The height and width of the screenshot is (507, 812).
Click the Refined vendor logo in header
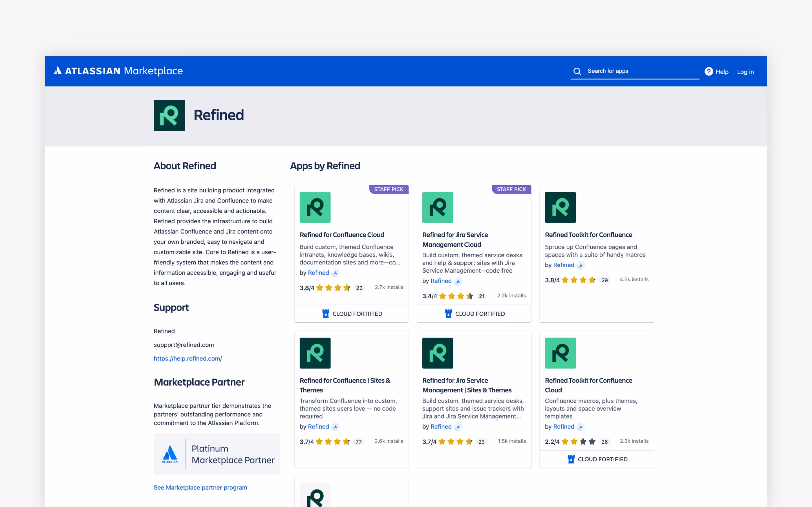[169, 115]
